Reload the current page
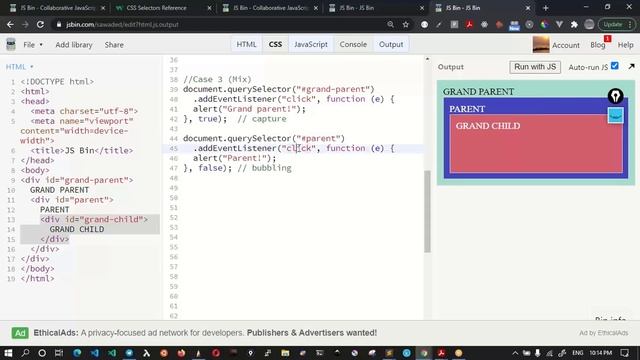 click(40, 24)
